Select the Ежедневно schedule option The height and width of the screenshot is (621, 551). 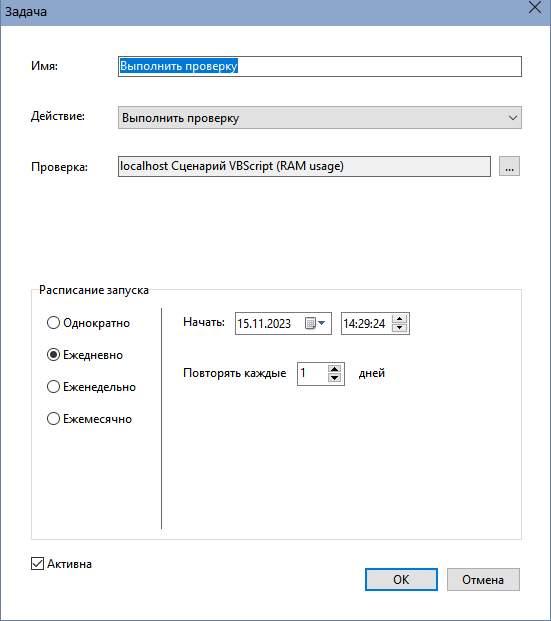[x=85, y=355]
